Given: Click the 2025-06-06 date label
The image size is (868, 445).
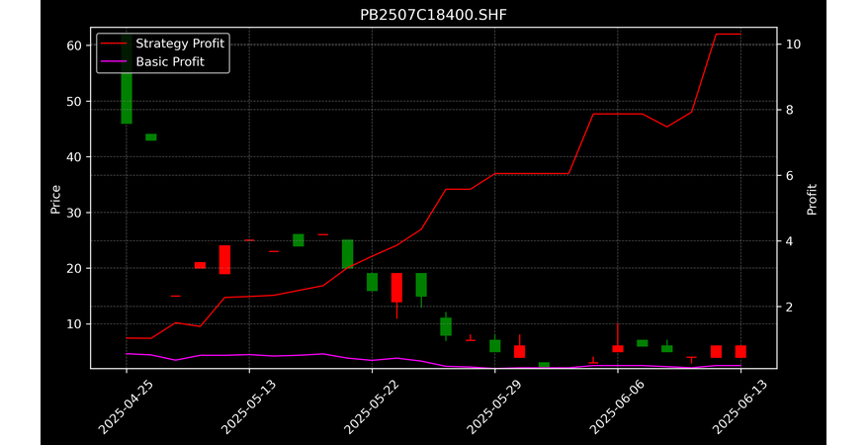Looking at the screenshot, I should click(617, 407).
